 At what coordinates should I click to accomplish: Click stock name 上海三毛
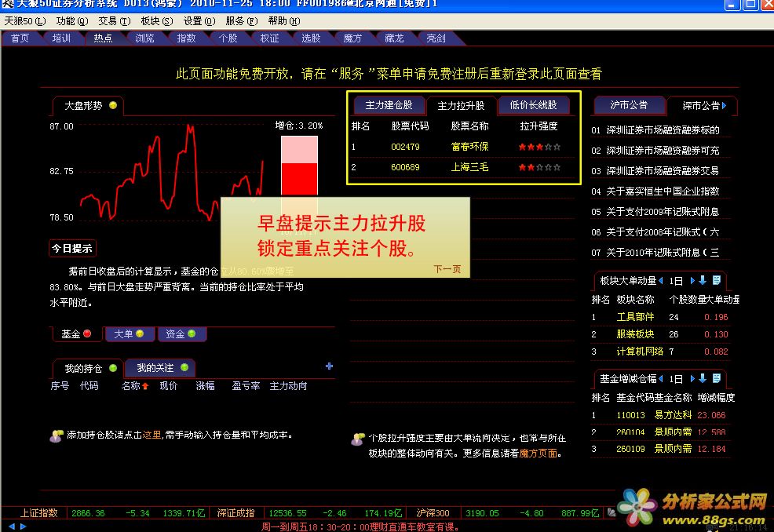click(x=469, y=167)
